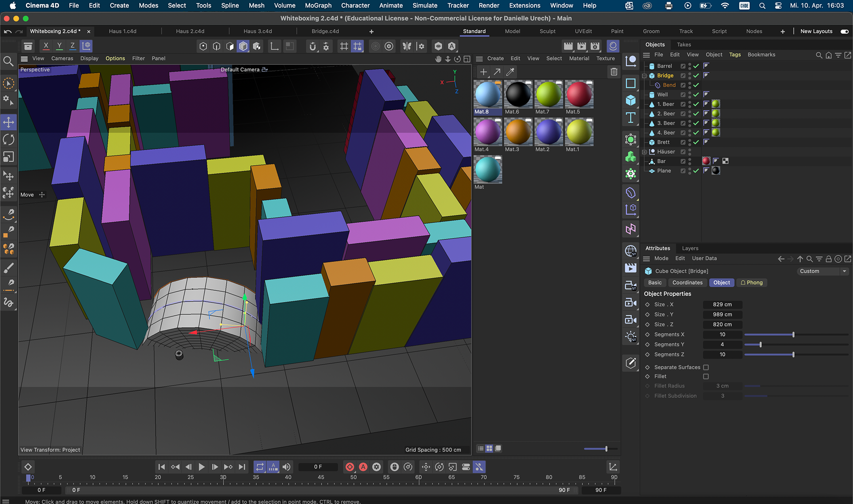This screenshot has height=504, width=853.
Task: Click the record active objects button
Action: tap(350, 467)
